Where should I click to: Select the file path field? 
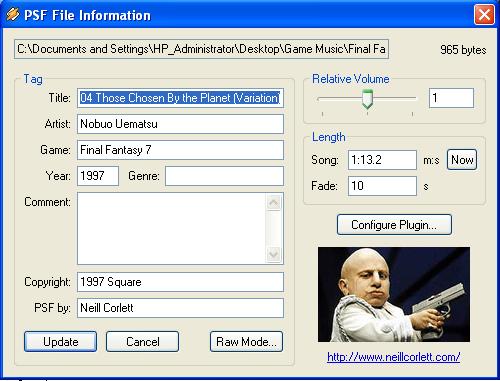pyautogui.click(x=201, y=49)
